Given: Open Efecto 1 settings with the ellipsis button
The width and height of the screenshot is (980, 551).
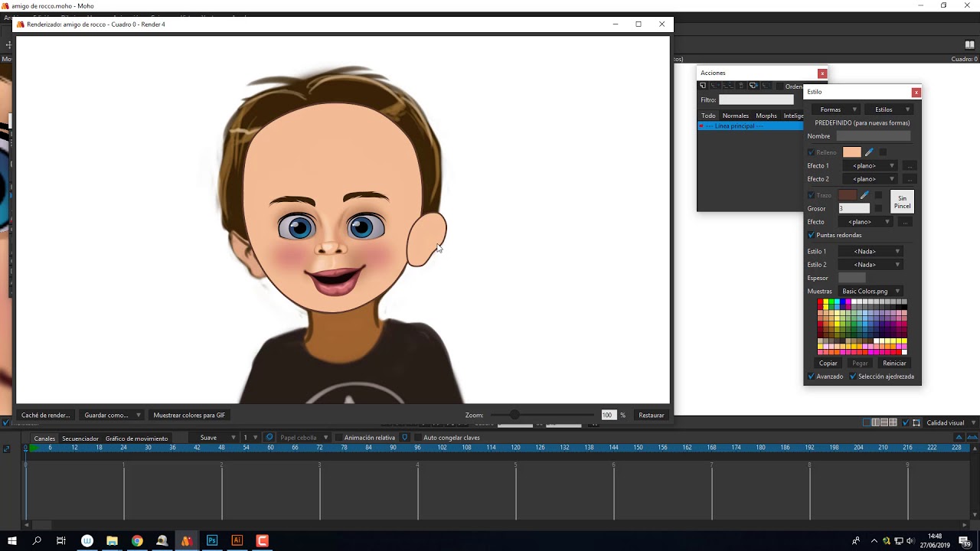Looking at the screenshot, I should (x=910, y=166).
